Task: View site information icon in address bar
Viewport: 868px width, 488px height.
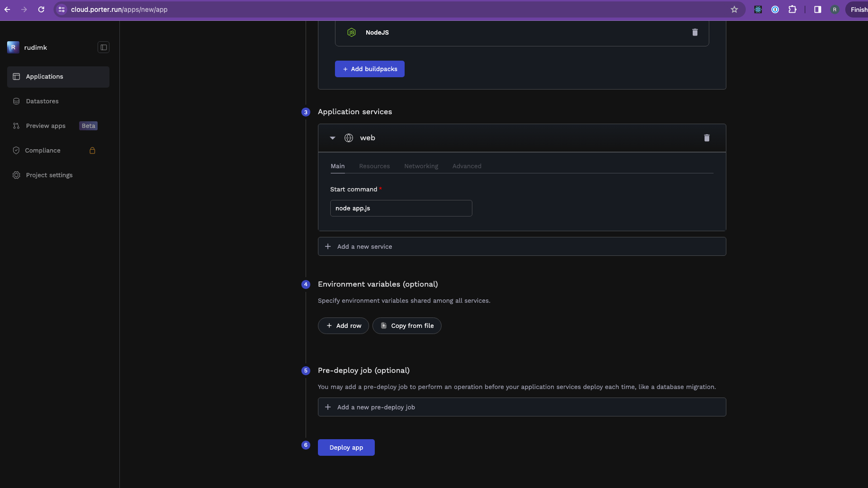Action: coord(62,9)
